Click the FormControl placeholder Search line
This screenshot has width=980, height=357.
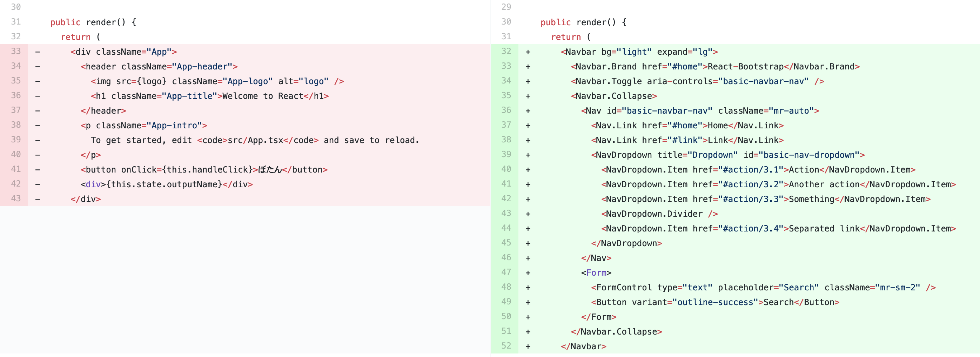tap(763, 288)
